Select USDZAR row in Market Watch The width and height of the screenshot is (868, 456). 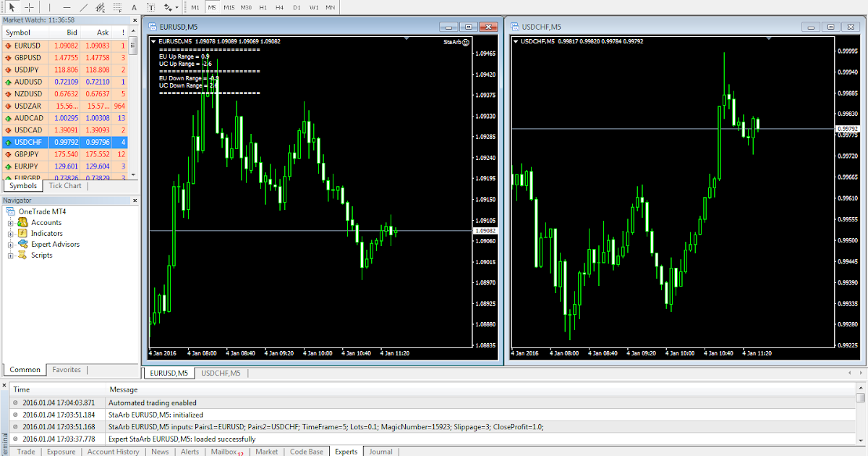point(65,106)
